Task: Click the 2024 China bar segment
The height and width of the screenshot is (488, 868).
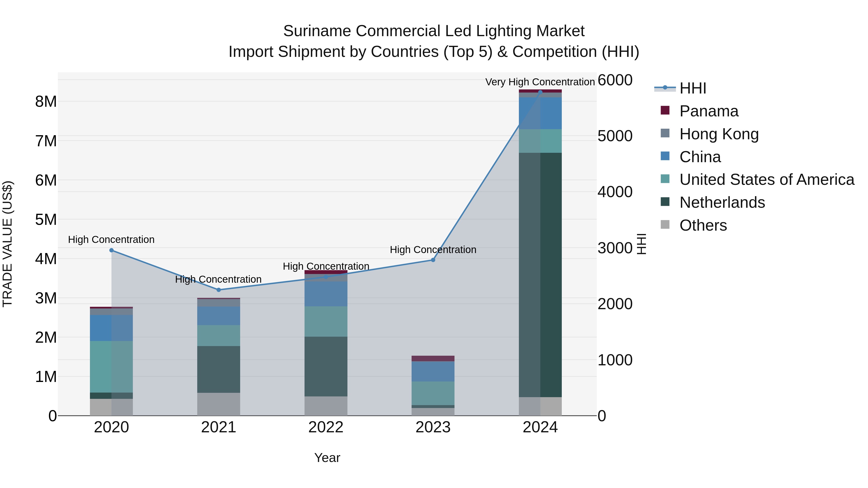Action: click(x=540, y=114)
